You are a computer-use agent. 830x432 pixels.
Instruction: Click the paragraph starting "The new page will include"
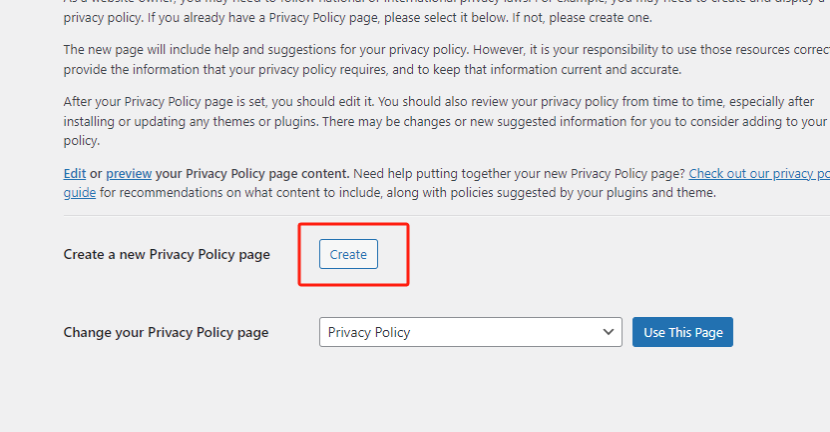point(300,49)
